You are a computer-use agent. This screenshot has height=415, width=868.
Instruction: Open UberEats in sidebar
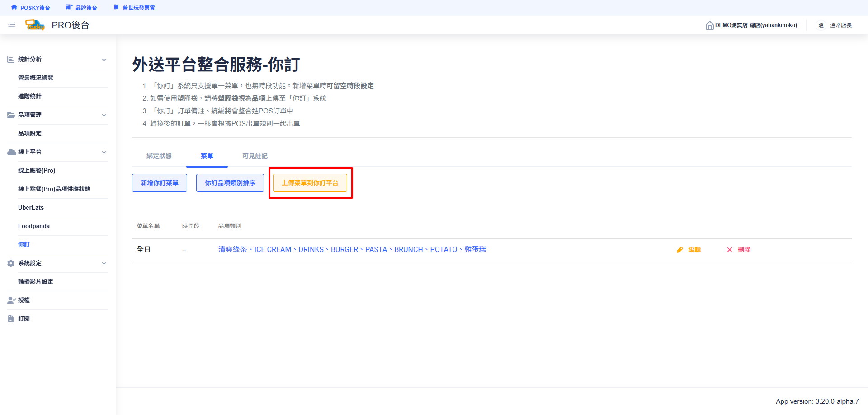tap(31, 207)
